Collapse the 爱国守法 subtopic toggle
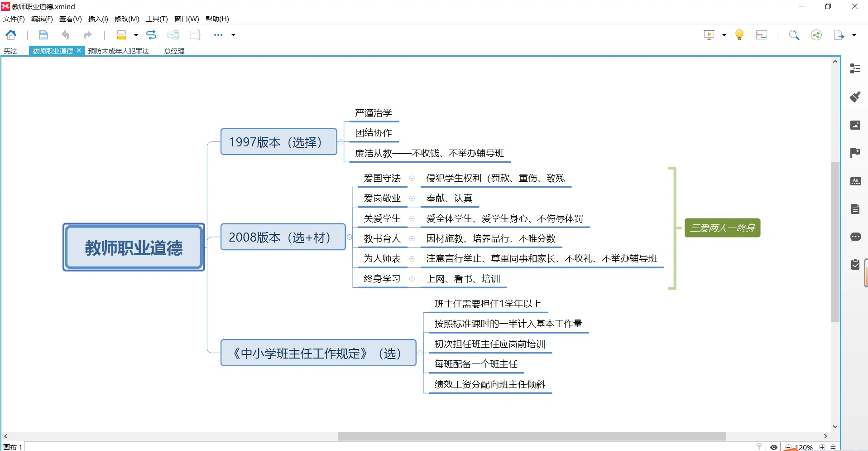 (412, 178)
